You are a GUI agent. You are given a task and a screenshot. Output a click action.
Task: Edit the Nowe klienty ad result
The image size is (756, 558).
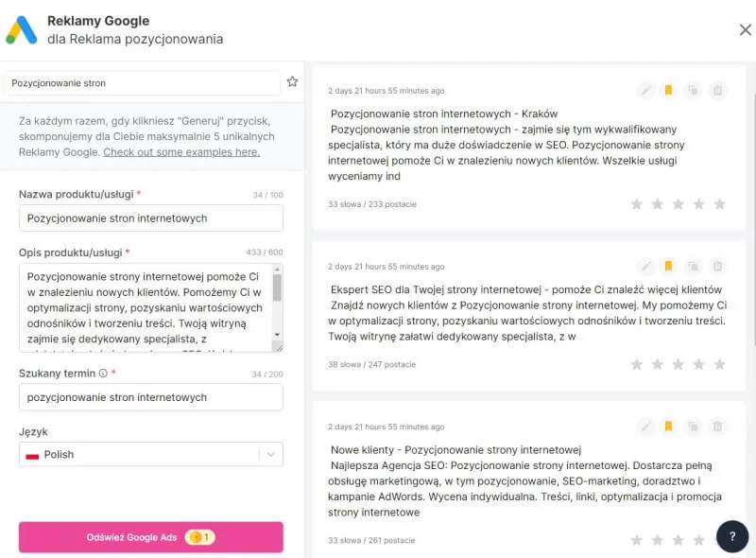click(645, 427)
